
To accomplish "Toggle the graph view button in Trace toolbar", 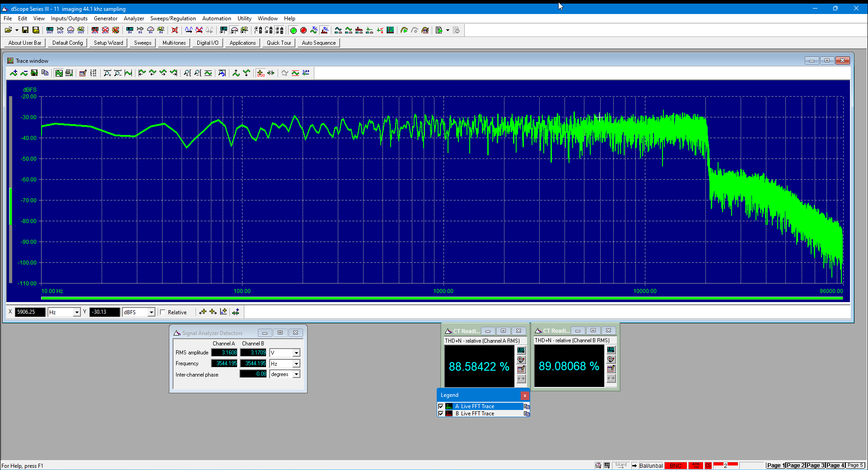I will (59, 73).
